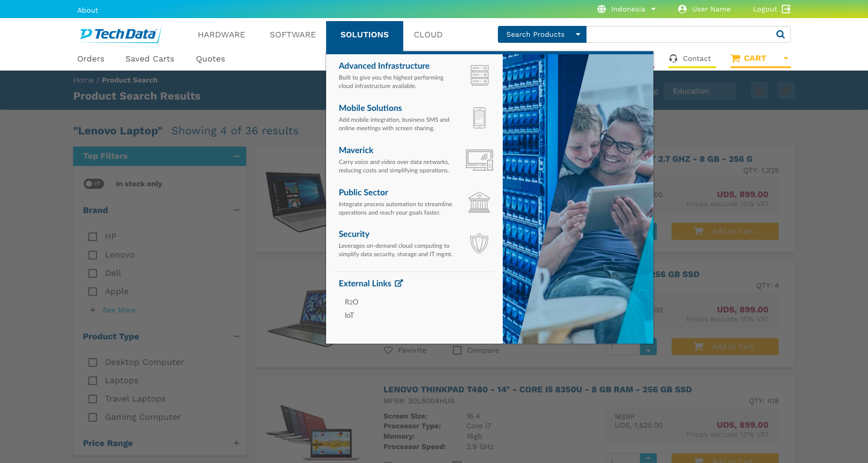This screenshot has width=868, height=463.
Task: Check the Travel Laptops checkbox
Action: pyautogui.click(x=92, y=398)
